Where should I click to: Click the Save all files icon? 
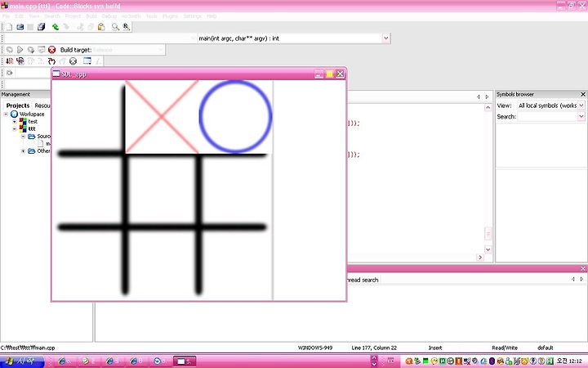click(x=42, y=27)
